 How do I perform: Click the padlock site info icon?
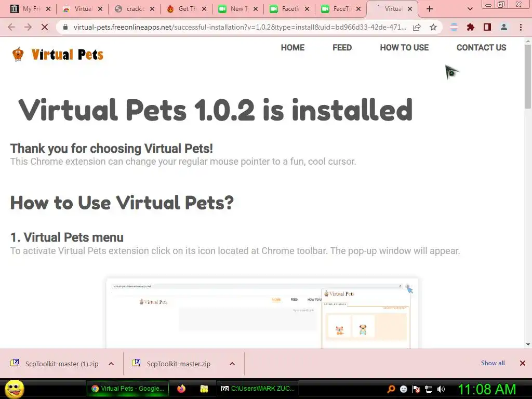[x=65, y=27]
